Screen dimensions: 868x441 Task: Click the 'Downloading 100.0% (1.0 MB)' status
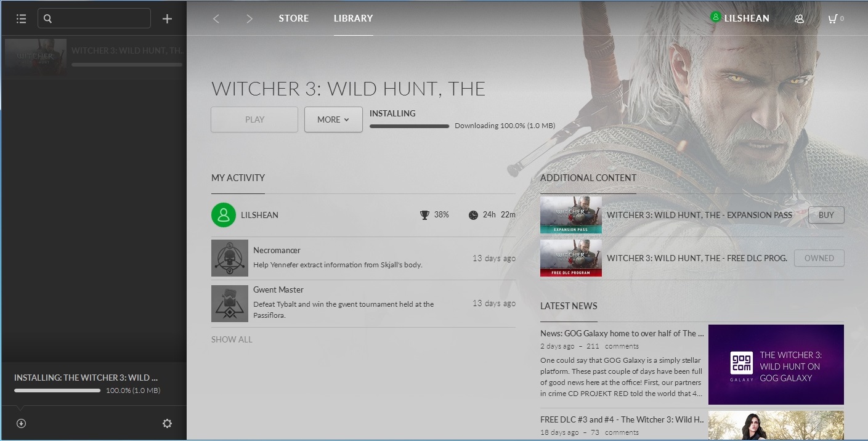(505, 126)
